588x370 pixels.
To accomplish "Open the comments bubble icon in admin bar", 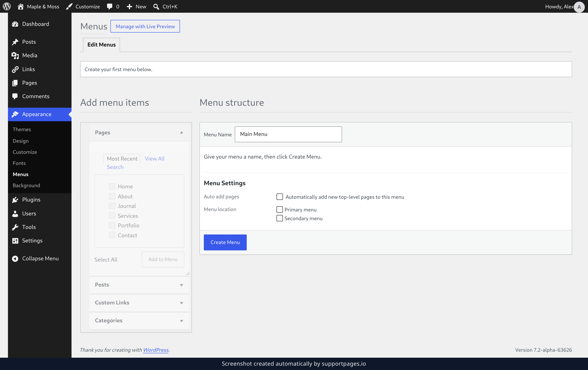I will pyautogui.click(x=110, y=7).
